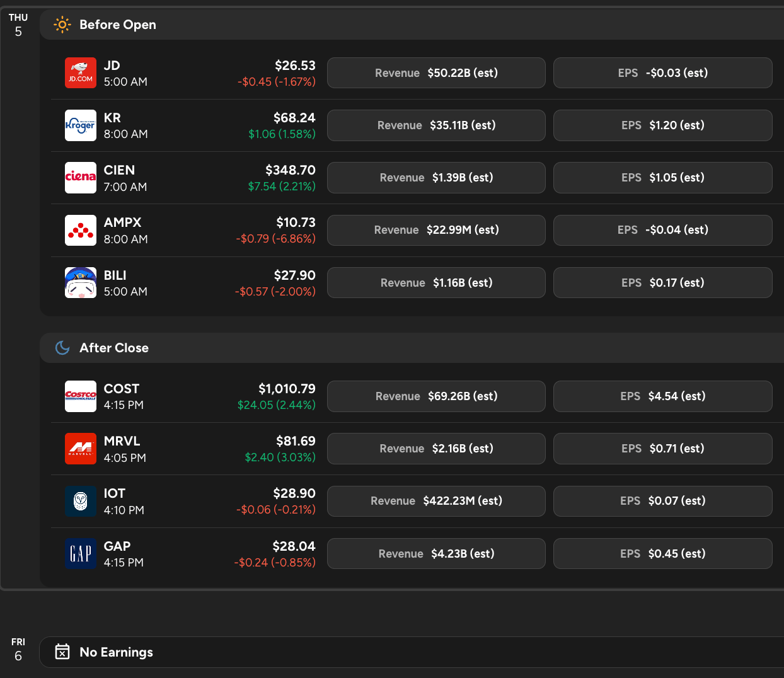784x678 pixels.
Task: Click JD price $26.53
Action: 295,66
